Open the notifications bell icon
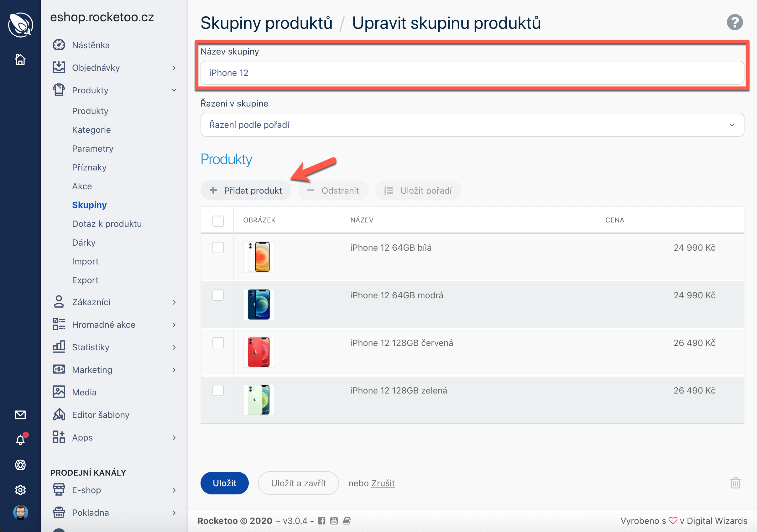757x532 pixels. (20, 440)
